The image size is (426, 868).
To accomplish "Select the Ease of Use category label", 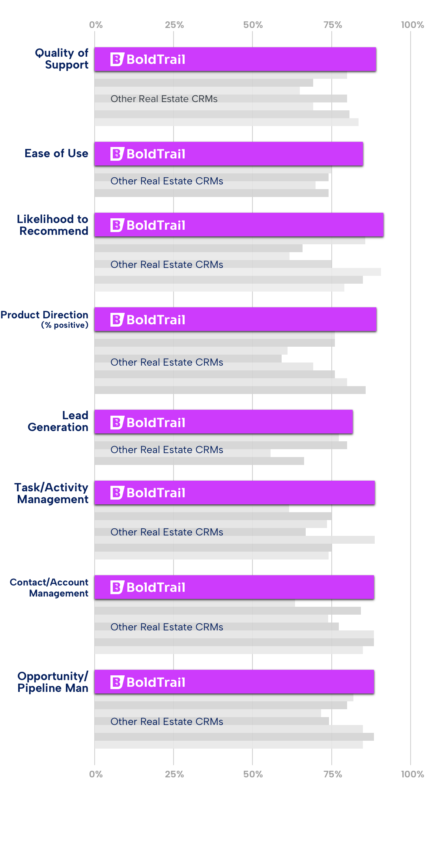I will 56,153.
